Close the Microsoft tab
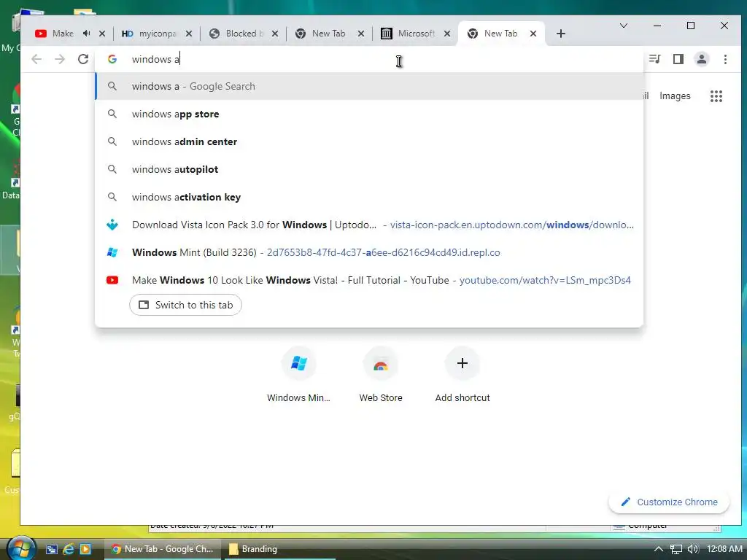Viewport: 747px width, 560px height. (x=447, y=34)
